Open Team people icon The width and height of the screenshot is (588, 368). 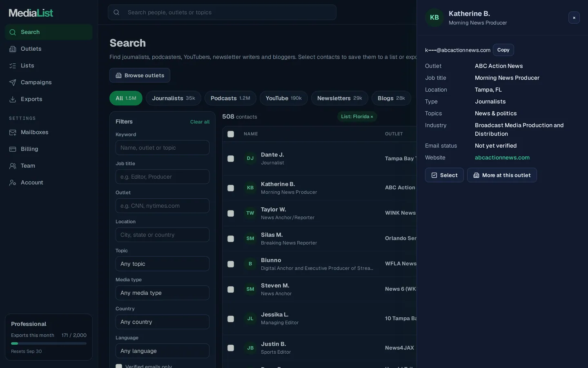(x=13, y=166)
